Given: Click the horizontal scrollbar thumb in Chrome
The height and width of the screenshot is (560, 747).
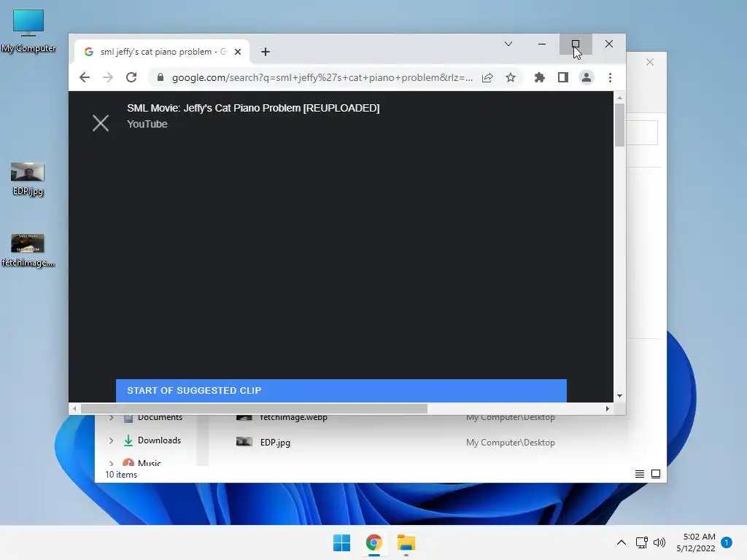Looking at the screenshot, I should click(x=254, y=408).
